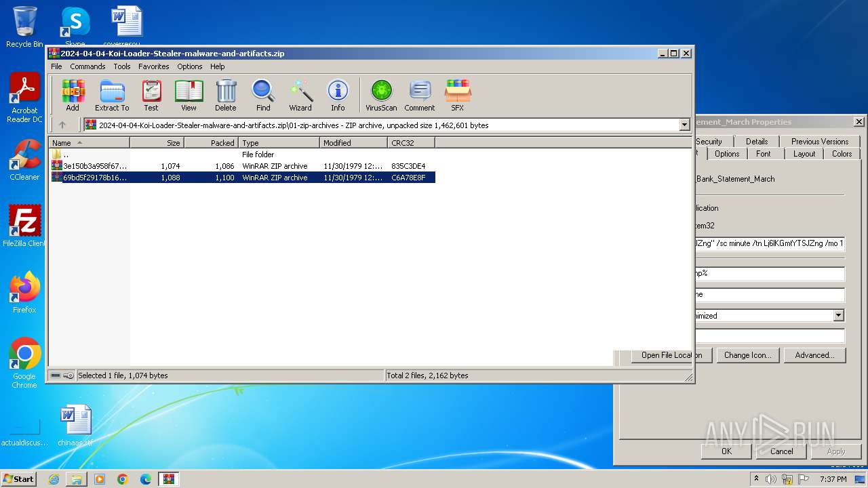
Task: Select the parent folder '..' row
Action: click(x=242, y=155)
